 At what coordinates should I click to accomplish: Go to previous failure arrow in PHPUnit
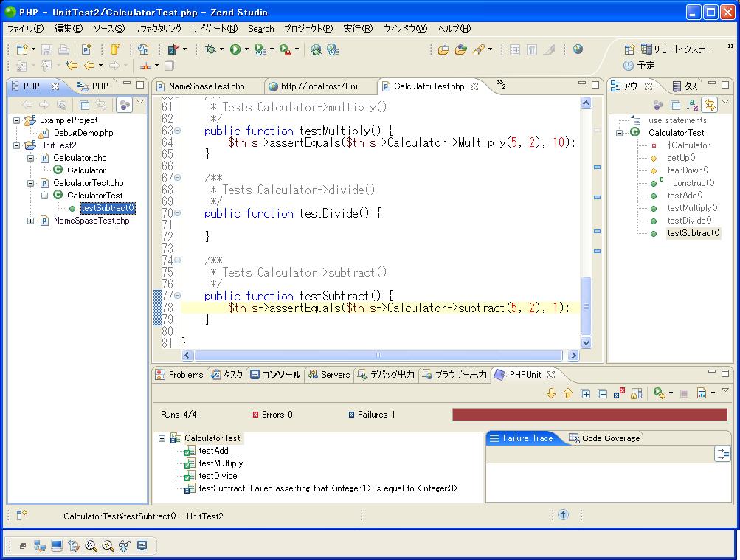567,394
